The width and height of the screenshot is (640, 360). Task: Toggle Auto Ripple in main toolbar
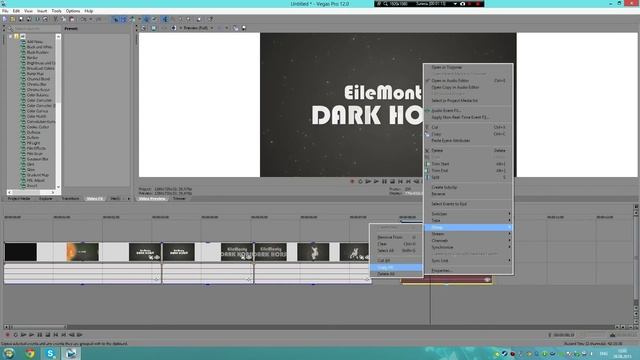[132, 19]
